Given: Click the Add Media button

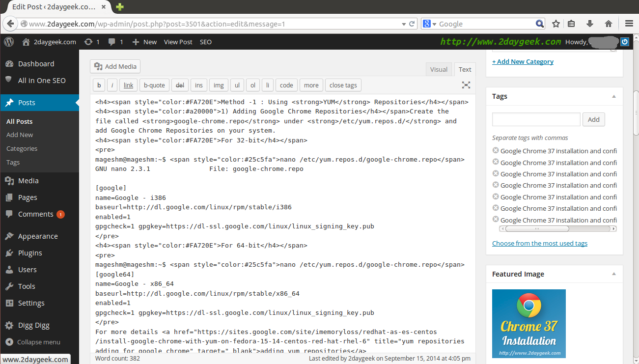Looking at the screenshot, I should point(115,66).
